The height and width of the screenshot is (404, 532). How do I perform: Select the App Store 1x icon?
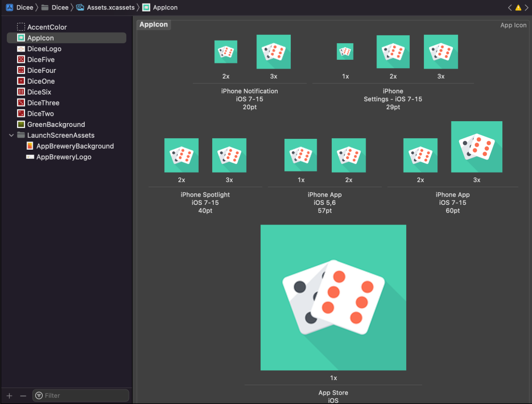pyautogui.click(x=333, y=297)
